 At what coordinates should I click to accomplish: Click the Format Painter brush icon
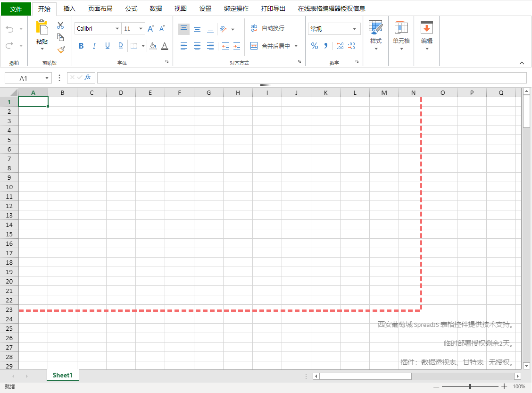click(x=60, y=50)
